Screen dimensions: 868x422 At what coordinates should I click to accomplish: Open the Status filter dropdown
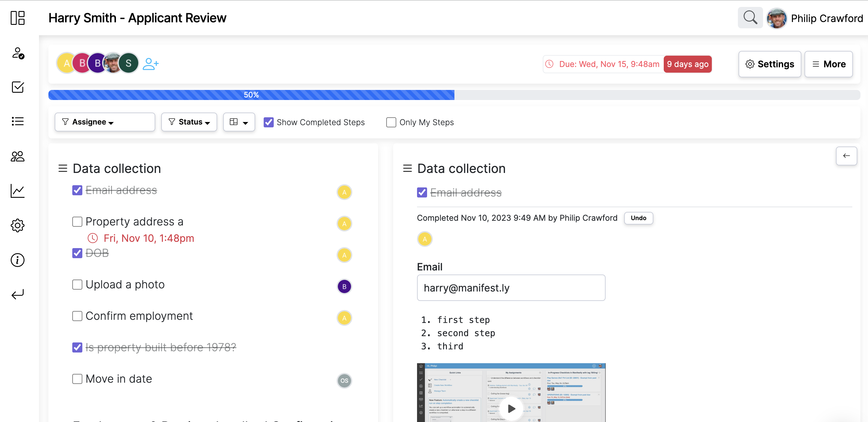pyautogui.click(x=189, y=122)
